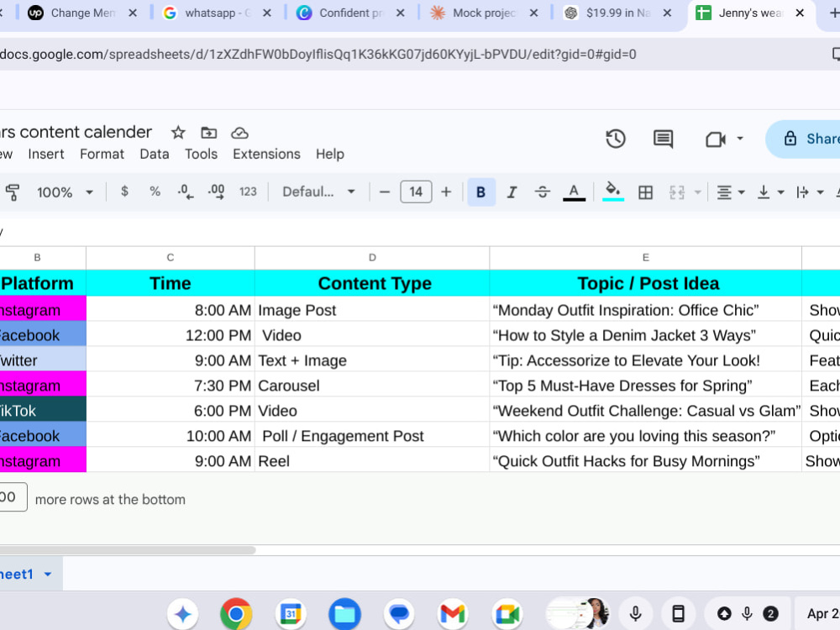Click the browser address bar URL

(318, 54)
